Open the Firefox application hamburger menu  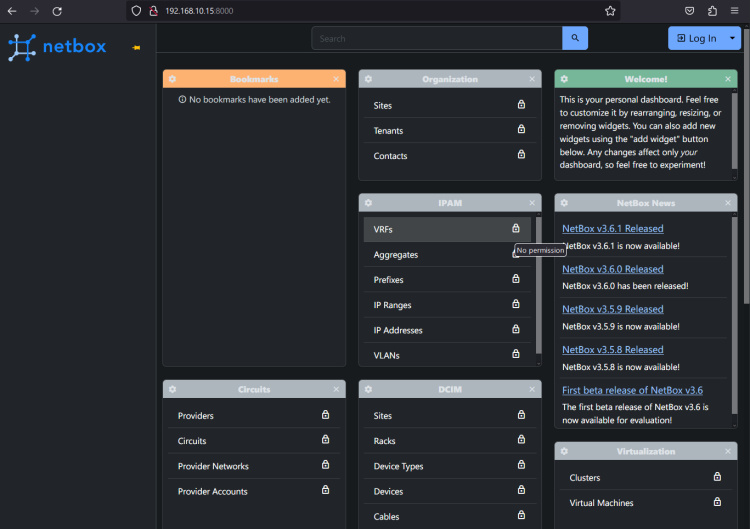click(735, 11)
